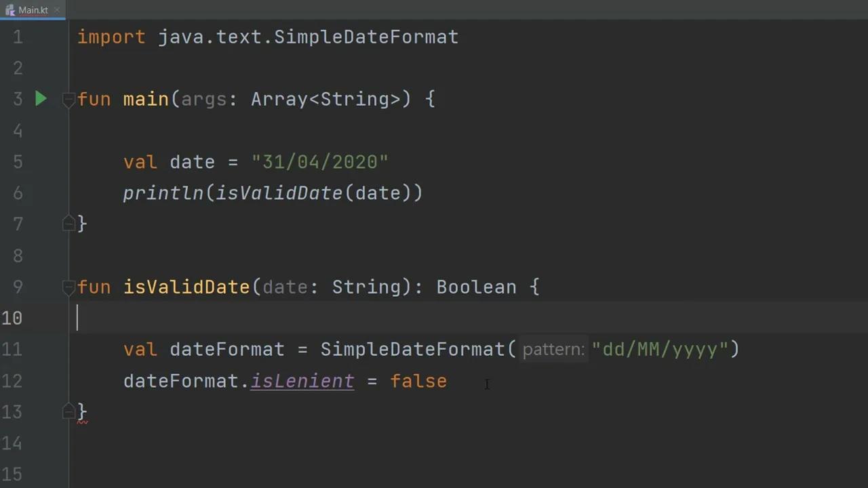This screenshot has width=868, height=488.
Task: Click the Kotlin file icon on the Main.kt tab
Action: pyautogui.click(x=9, y=9)
